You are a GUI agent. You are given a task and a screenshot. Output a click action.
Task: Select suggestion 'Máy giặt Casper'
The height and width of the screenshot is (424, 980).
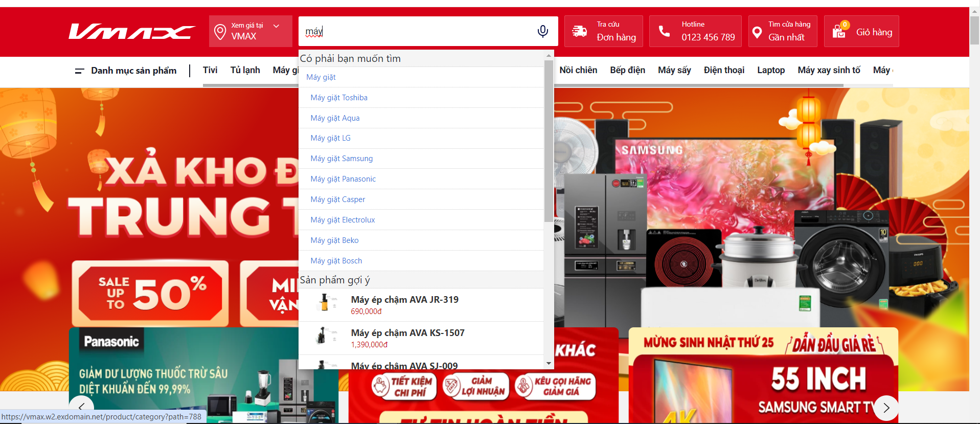pyautogui.click(x=338, y=199)
